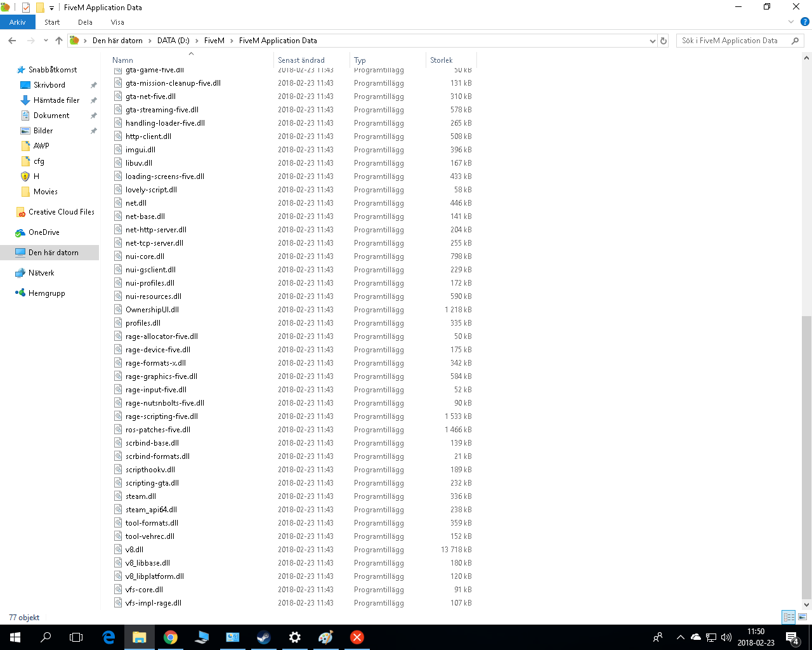Open the Arkiv menu tab
The image size is (812, 650).
click(x=18, y=22)
